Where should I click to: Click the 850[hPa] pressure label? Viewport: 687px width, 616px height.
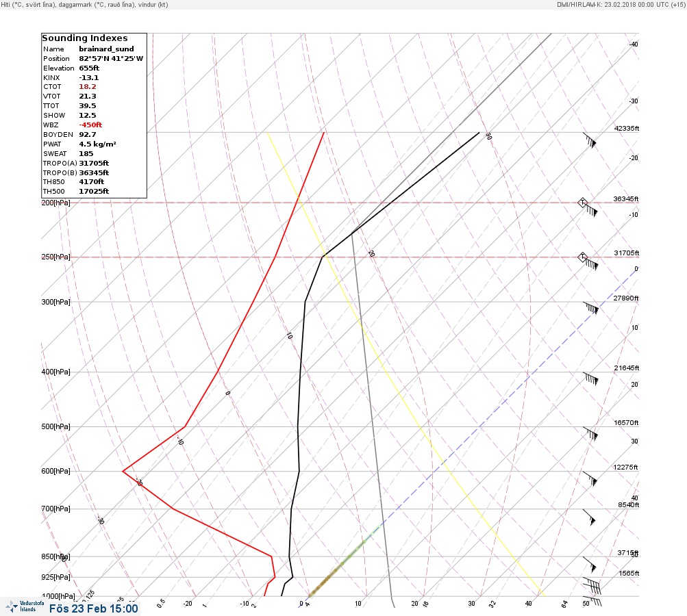click(x=55, y=557)
